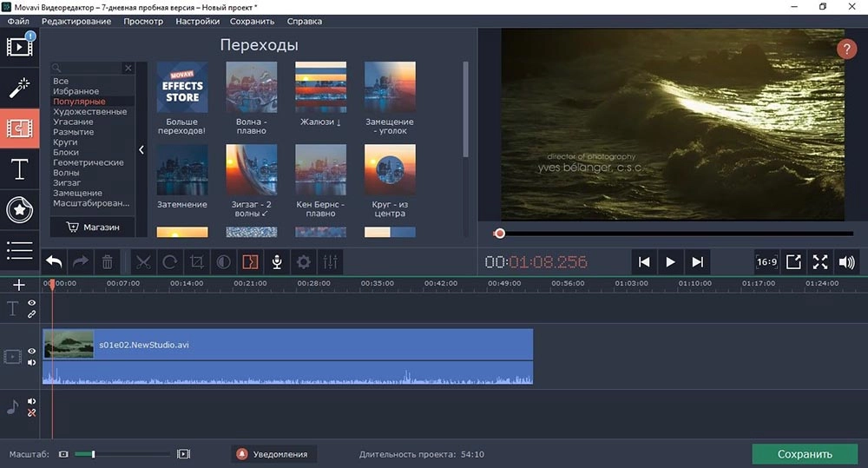This screenshot has width=868, height=468.
Task: Open the Filters magic wand tab
Action: click(19, 87)
